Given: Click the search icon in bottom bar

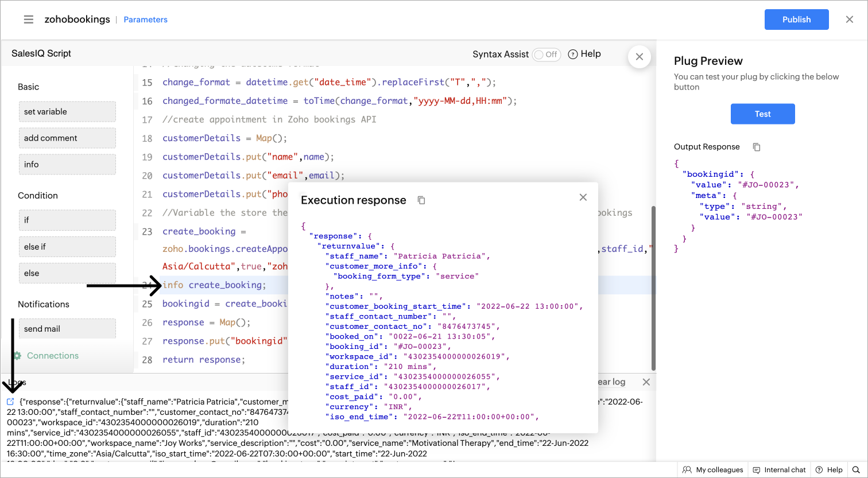Looking at the screenshot, I should [x=855, y=469].
